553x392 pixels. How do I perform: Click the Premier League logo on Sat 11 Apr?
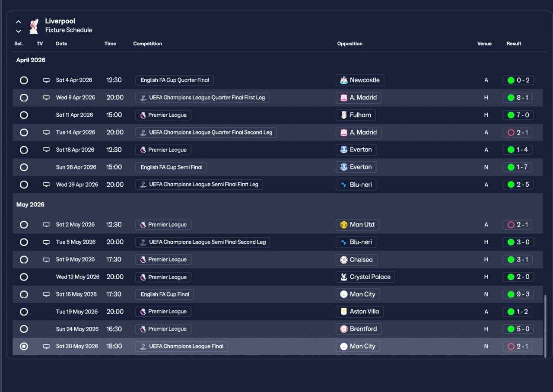click(x=143, y=115)
